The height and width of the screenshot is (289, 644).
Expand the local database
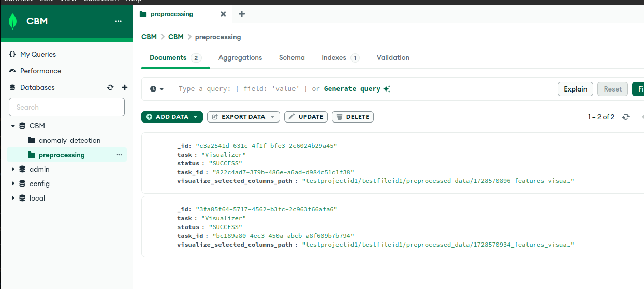pos(13,198)
